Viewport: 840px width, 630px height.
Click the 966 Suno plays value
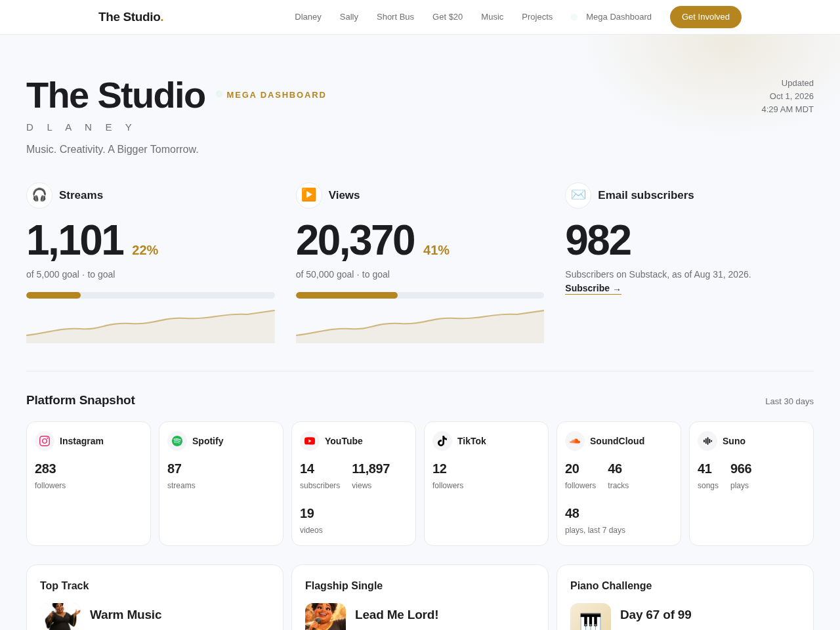(x=741, y=469)
